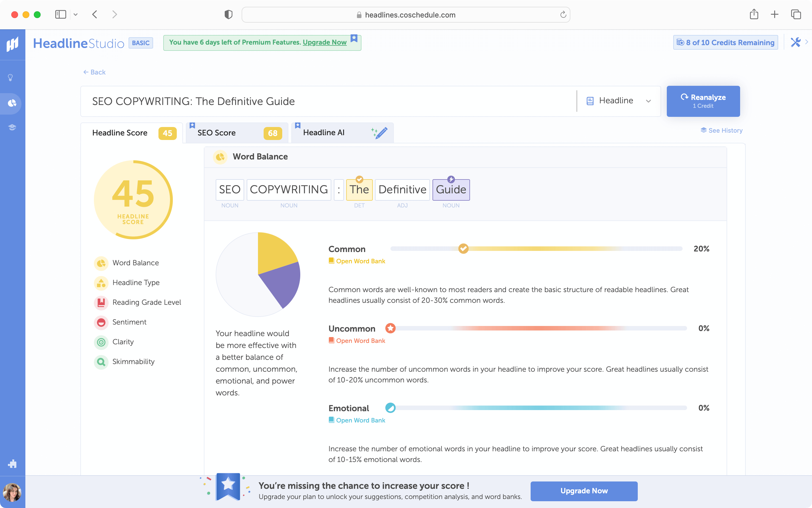Open Word Bank under Uncommon
The height and width of the screenshot is (508, 812).
[x=357, y=341]
